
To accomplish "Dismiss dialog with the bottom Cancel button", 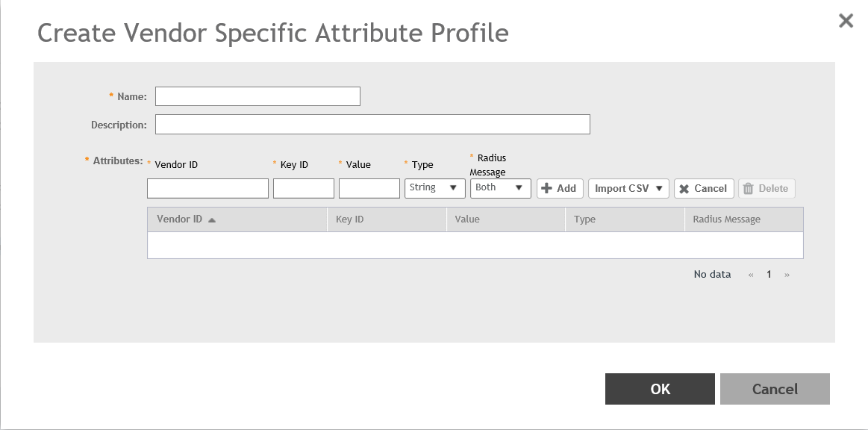I will click(775, 388).
